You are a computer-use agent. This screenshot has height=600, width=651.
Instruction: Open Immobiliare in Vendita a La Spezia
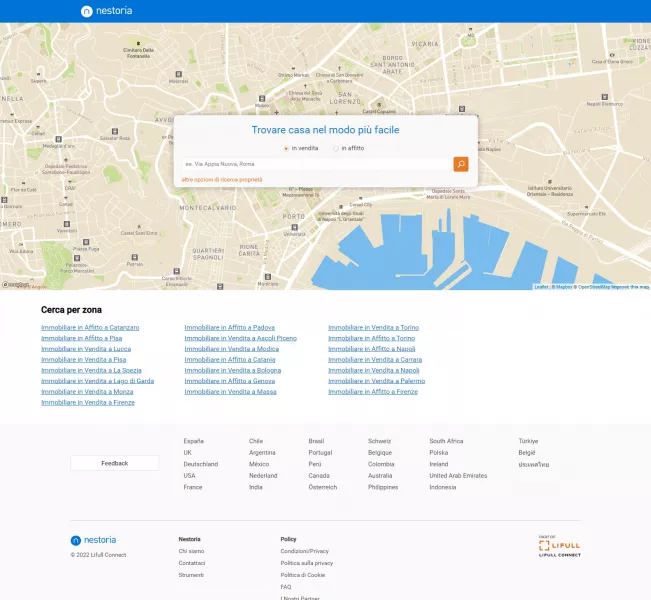point(91,370)
